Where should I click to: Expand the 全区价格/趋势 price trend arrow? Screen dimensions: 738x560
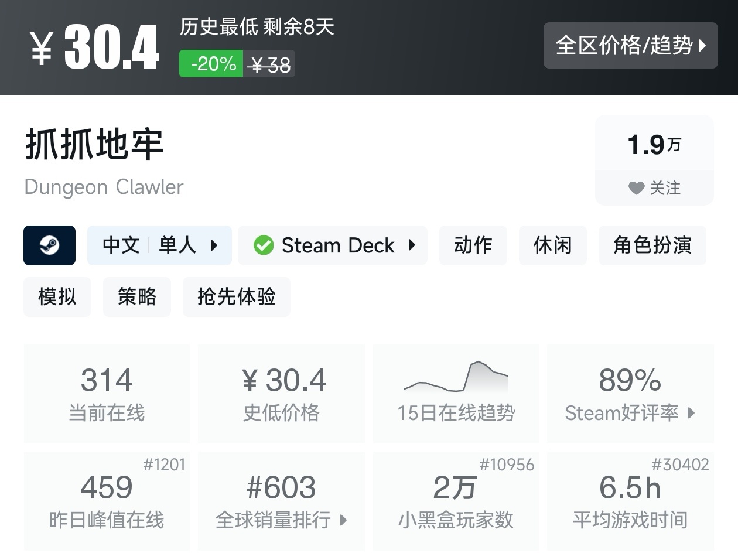pos(702,46)
